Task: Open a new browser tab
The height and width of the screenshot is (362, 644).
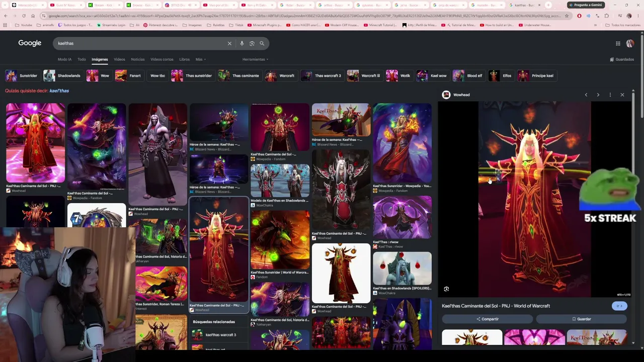Action: click(x=548, y=5)
